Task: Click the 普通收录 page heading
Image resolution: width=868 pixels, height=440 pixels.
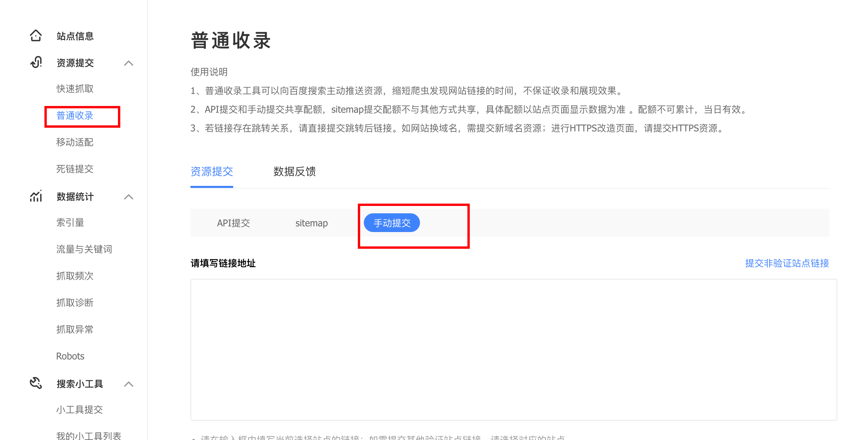Action: click(231, 40)
